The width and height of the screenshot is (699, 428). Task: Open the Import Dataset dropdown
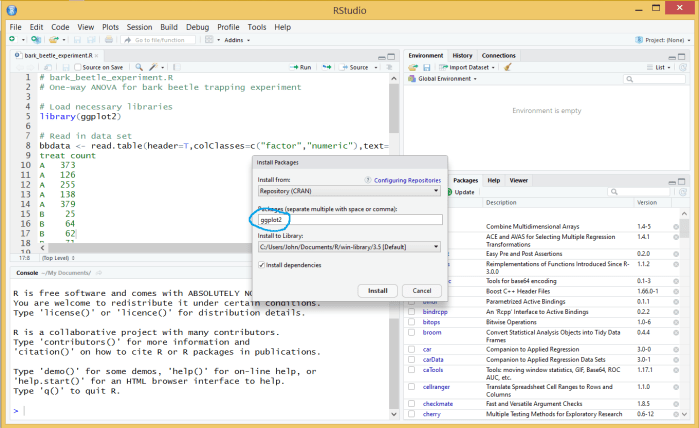467,67
